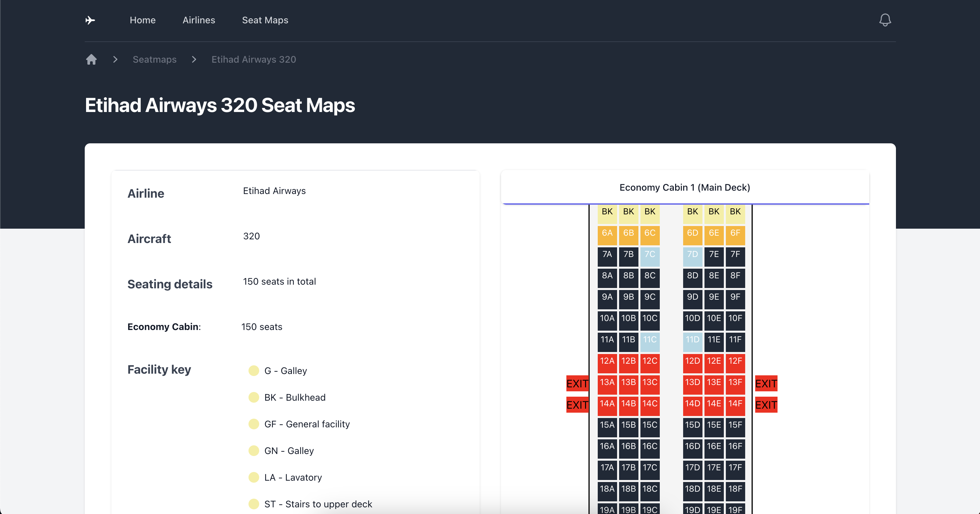This screenshot has width=980, height=514.
Task: Select seat 7D
Action: pyautogui.click(x=692, y=257)
